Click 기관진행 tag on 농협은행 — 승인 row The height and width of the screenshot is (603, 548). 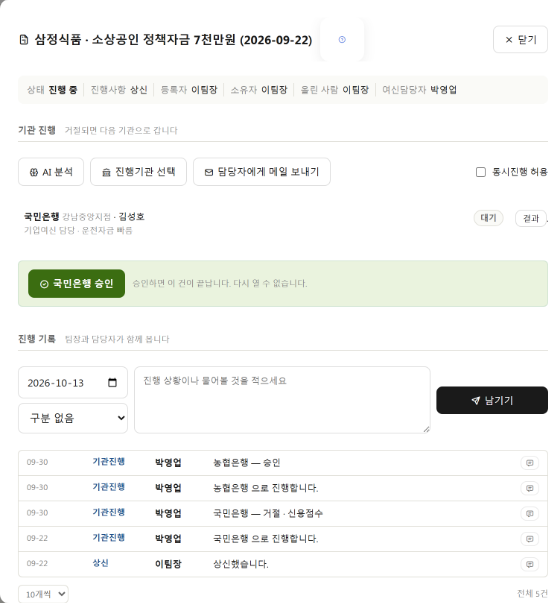coord(108,461)
